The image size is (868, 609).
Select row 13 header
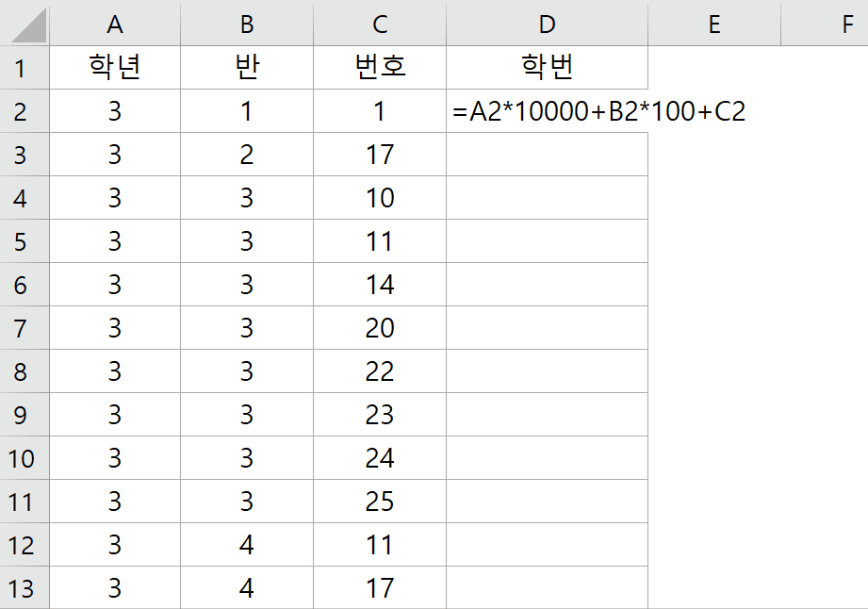(25, 588)
